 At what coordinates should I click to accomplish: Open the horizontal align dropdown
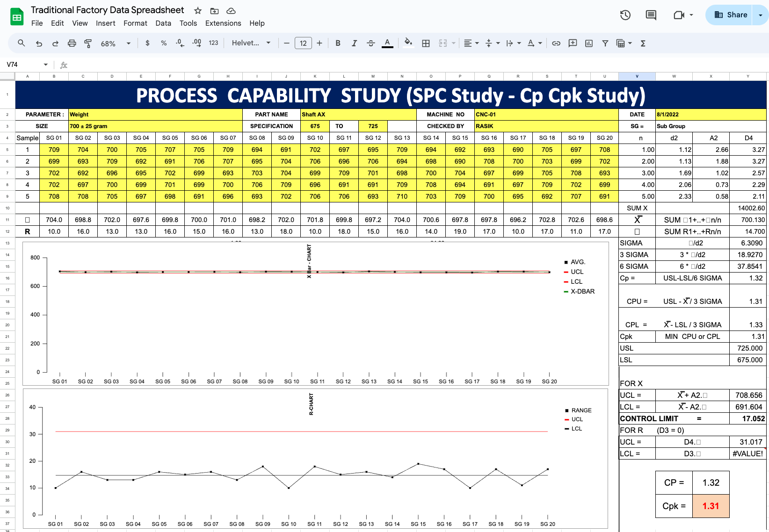[471, 43]
